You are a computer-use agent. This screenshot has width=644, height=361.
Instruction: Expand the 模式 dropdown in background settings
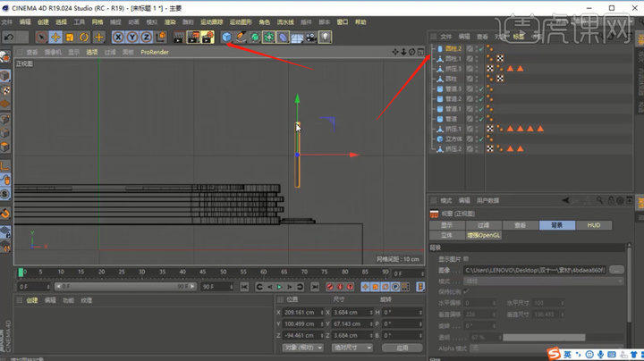point(544,281)
